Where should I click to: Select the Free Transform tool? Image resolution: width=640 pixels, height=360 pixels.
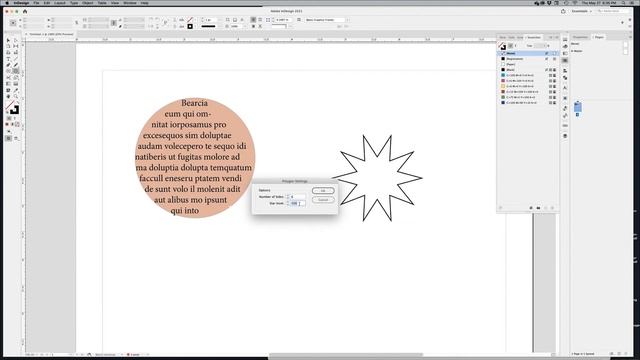pyautogui.click(x=16, y=78)
